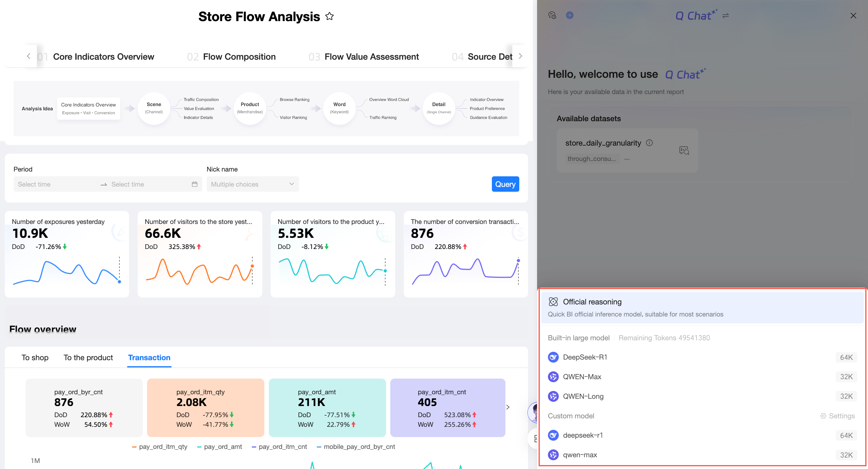Switch to the To shop tab
This screenshot has width=868, height=469.
tap(35, 357)
